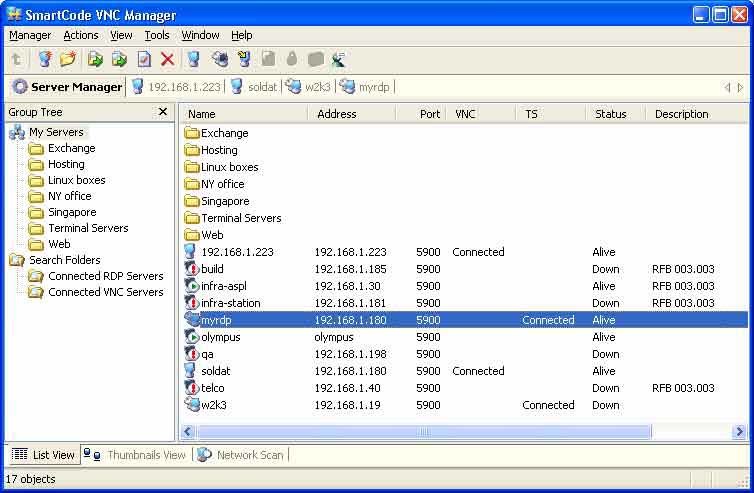Select Linux boxes in the Group Tree
754x493 pixels.
pos(76,180)
